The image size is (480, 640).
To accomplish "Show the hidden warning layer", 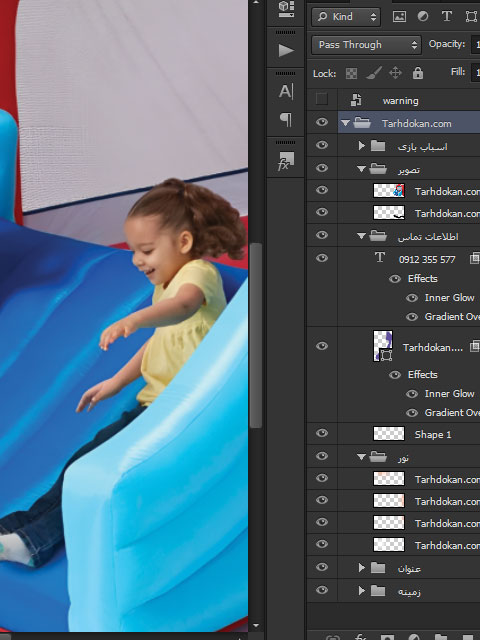I will coord(322,99).
